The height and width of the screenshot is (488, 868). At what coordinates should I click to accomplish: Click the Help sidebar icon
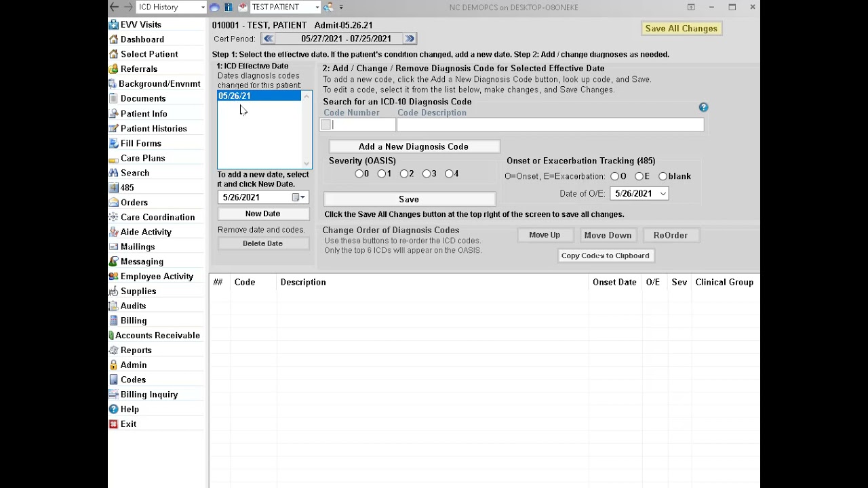pos(113,409)
